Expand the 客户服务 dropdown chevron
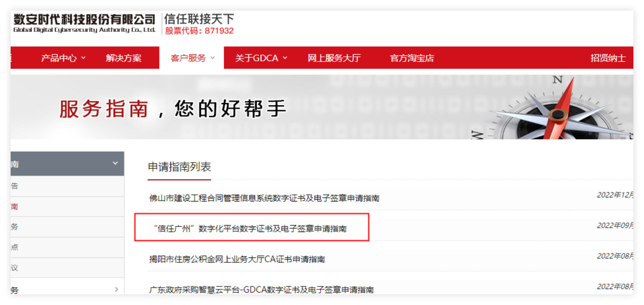 (x=212, y=57)
